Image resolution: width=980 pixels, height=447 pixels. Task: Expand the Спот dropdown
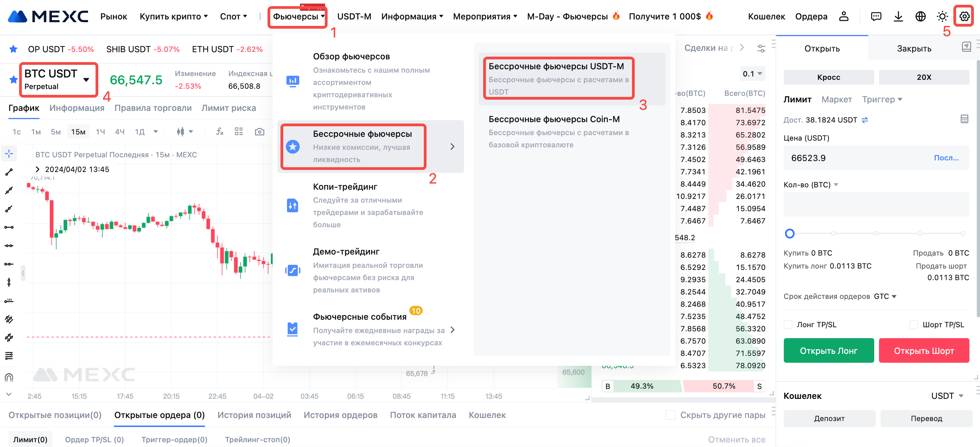(x=234, y=16)
